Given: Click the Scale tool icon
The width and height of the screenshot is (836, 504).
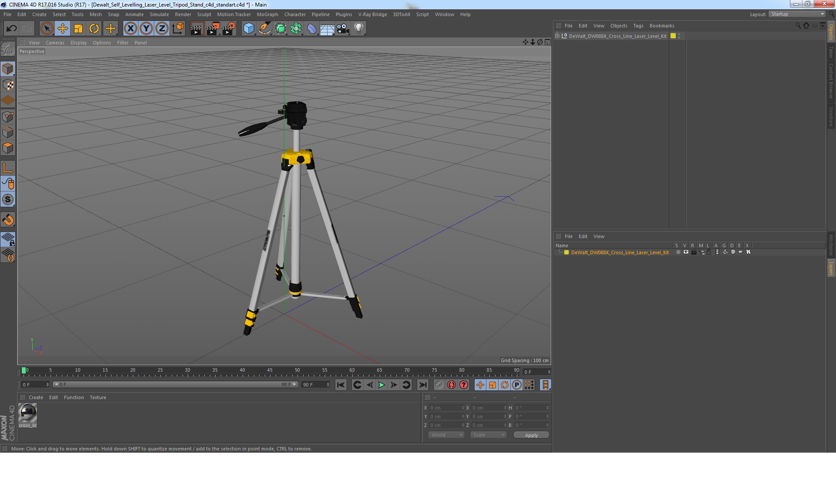Looking at the screenshot, I should pos(78,29).
